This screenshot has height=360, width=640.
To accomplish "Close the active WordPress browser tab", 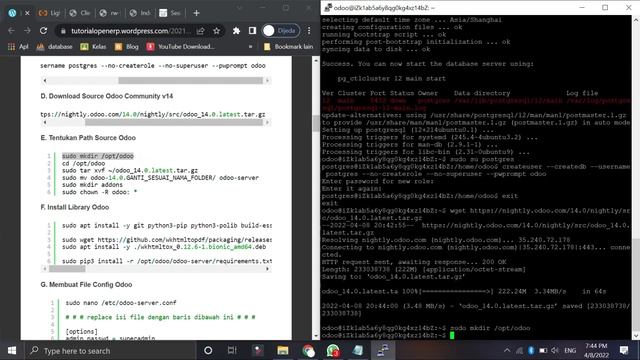I will tap(27, 13).
